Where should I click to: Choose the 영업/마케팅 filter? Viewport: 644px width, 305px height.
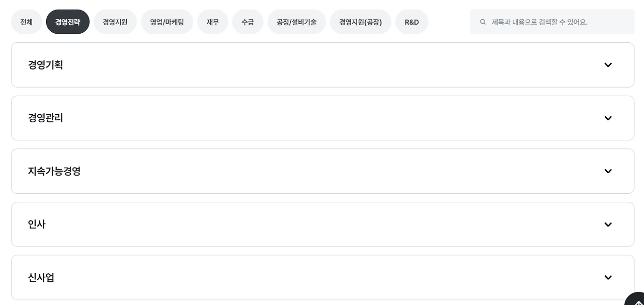coord(167,22)
